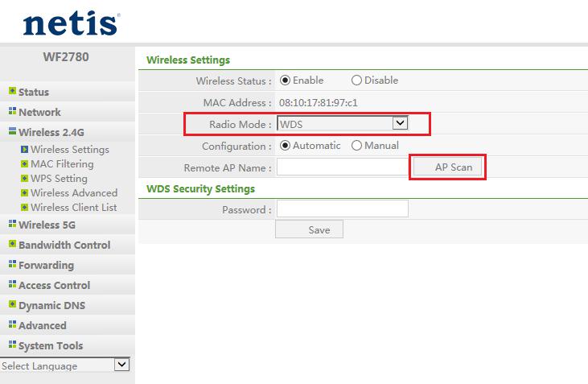Click the icon next to Wireless Client List
This screenshot has width=588, height=384.
[24, 208]
